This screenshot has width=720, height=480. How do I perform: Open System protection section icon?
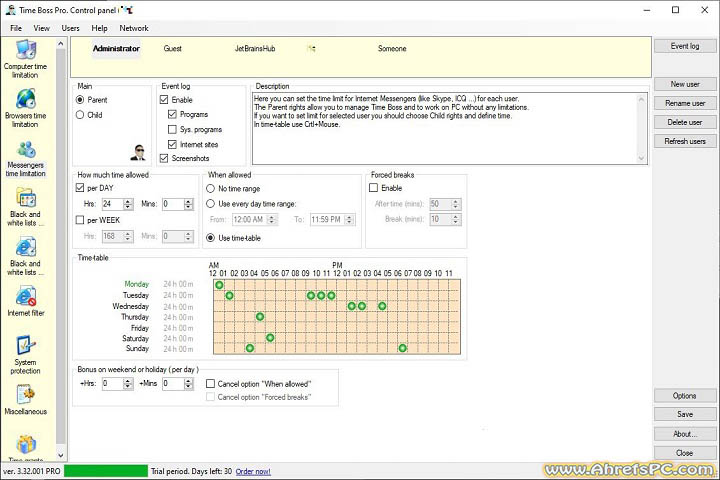(26, 345)
